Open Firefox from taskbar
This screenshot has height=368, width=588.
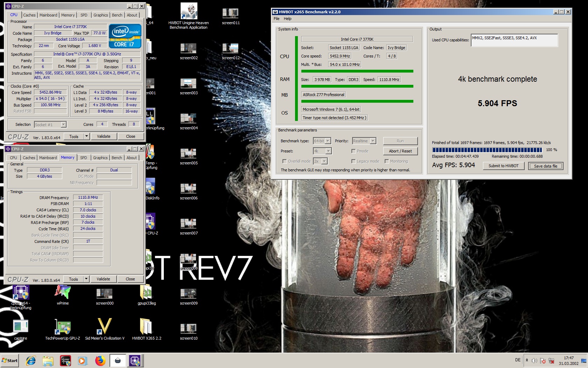click(100, 360)
